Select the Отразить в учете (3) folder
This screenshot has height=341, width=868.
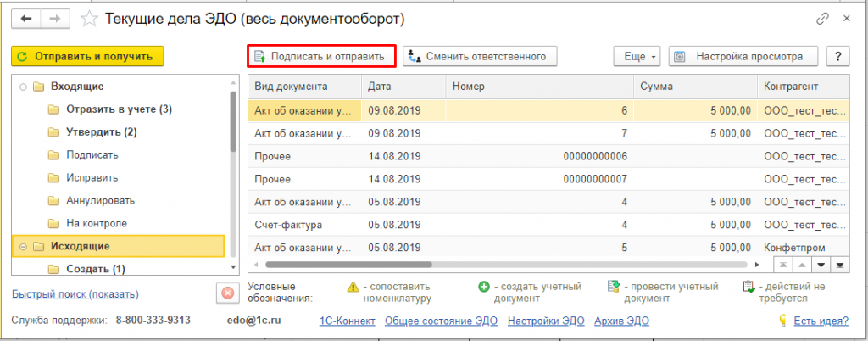click(119, 109)
